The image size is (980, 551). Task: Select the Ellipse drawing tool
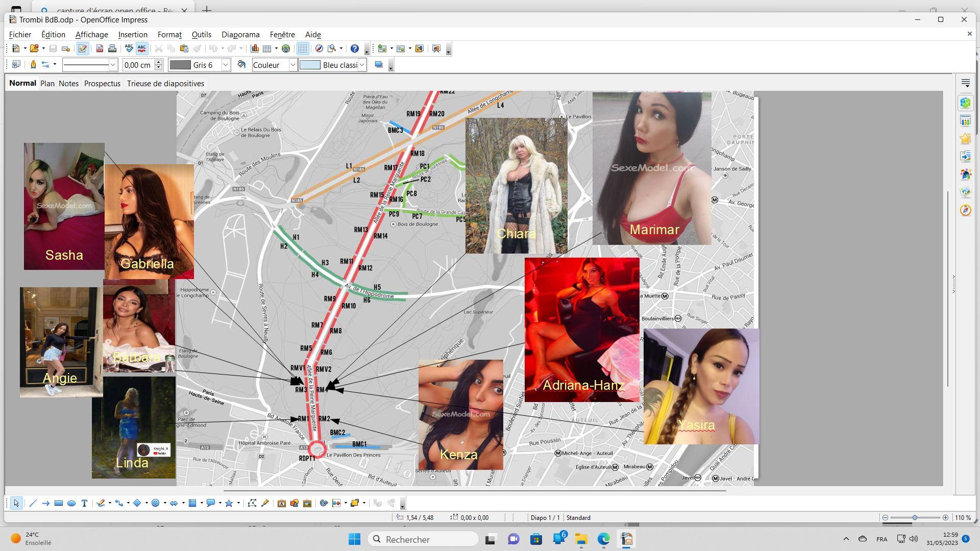point(71,504)
